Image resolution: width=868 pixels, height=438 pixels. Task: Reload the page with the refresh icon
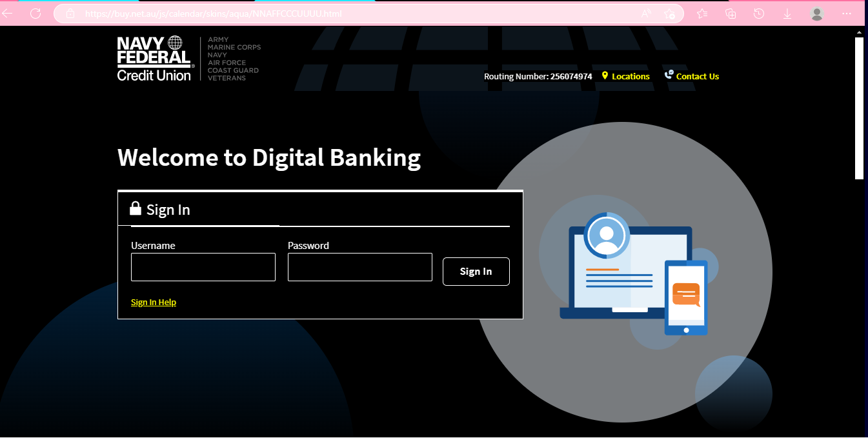35,14
